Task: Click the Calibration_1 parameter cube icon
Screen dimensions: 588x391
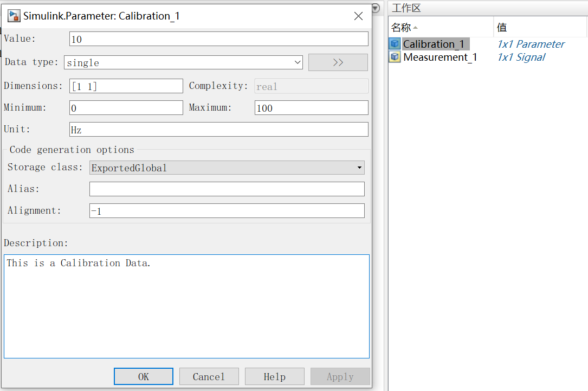Action: point(395,44)
